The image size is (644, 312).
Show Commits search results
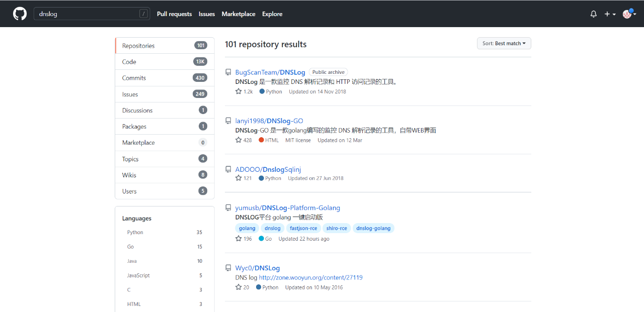(x=165, y=78)
